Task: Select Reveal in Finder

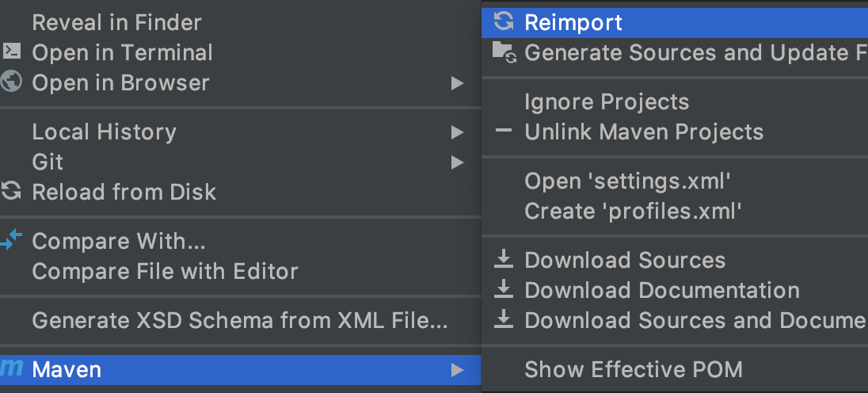Action: 240,23
